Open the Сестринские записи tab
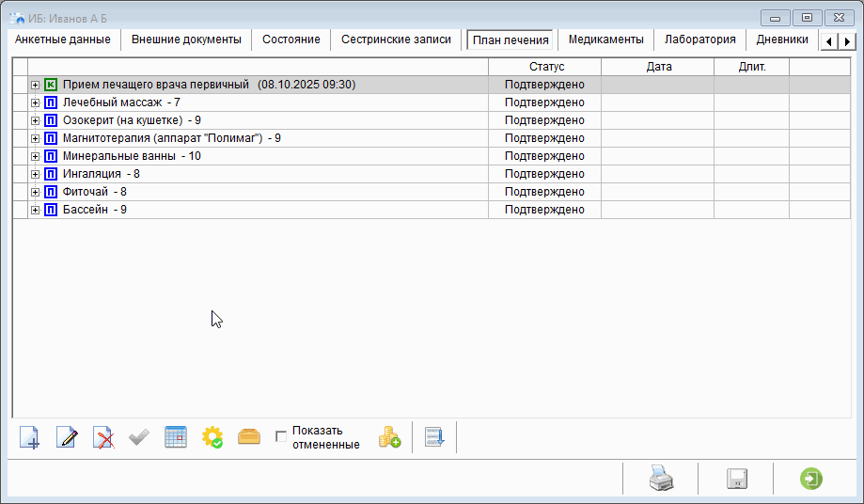Viewport: 864px width, 504px height. click(x=396, y=39)
